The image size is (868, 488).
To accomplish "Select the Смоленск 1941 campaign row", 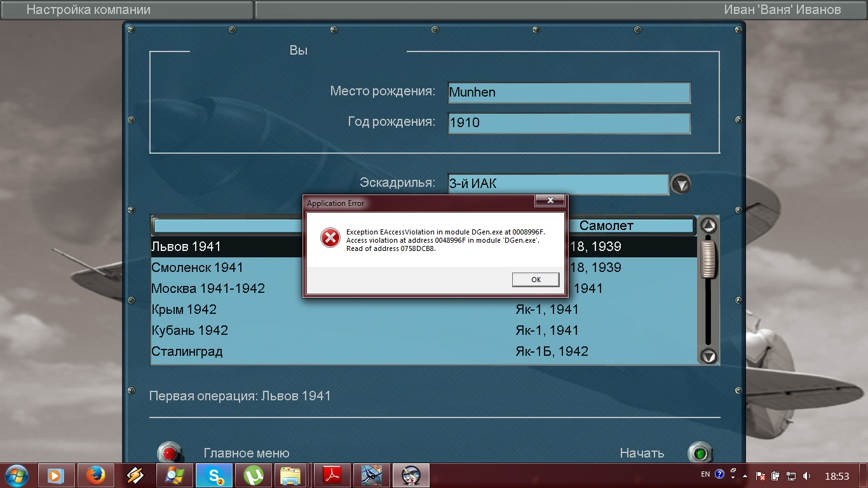I will (x=424, y=268).
